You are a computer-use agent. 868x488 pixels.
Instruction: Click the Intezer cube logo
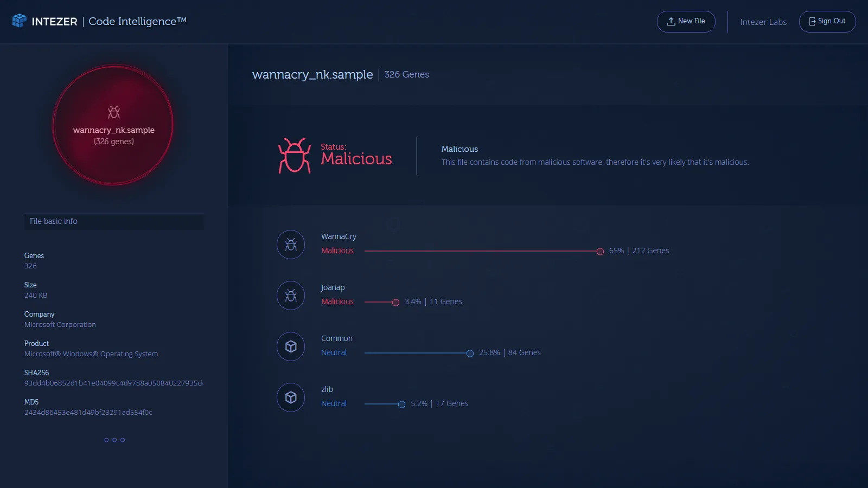pos(20,21)
